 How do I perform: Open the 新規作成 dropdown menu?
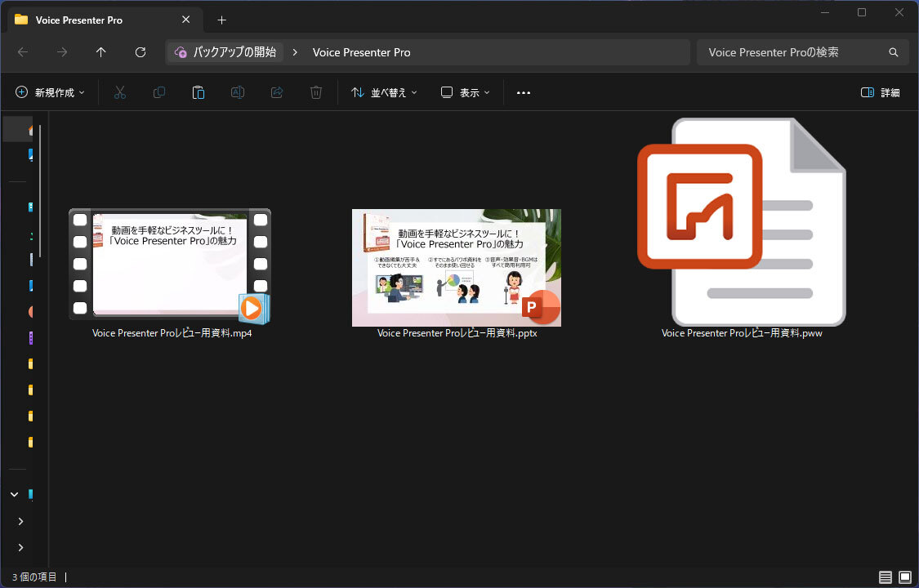50,92
